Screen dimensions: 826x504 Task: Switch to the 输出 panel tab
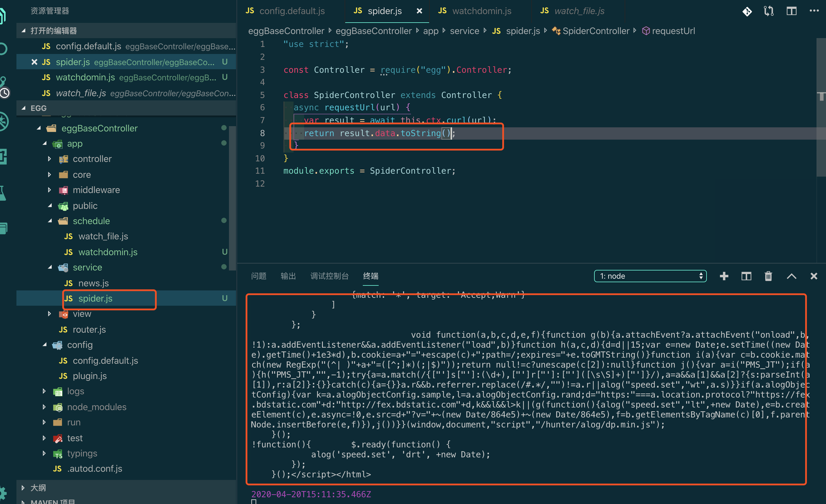tap(288, 276)
